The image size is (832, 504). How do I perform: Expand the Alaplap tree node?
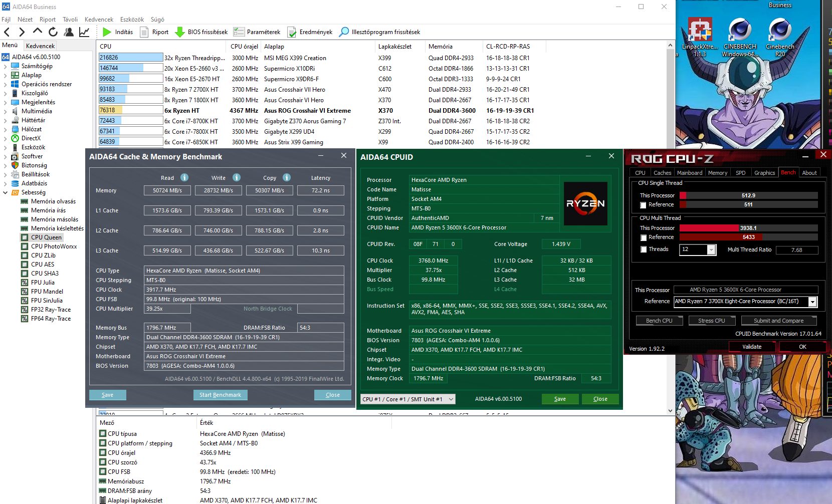(5, 75)
